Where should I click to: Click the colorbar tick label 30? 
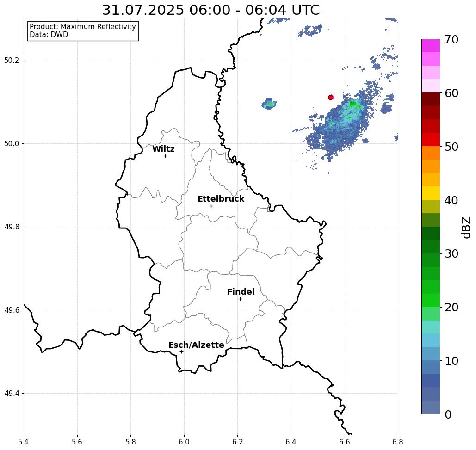coord(451,253)
